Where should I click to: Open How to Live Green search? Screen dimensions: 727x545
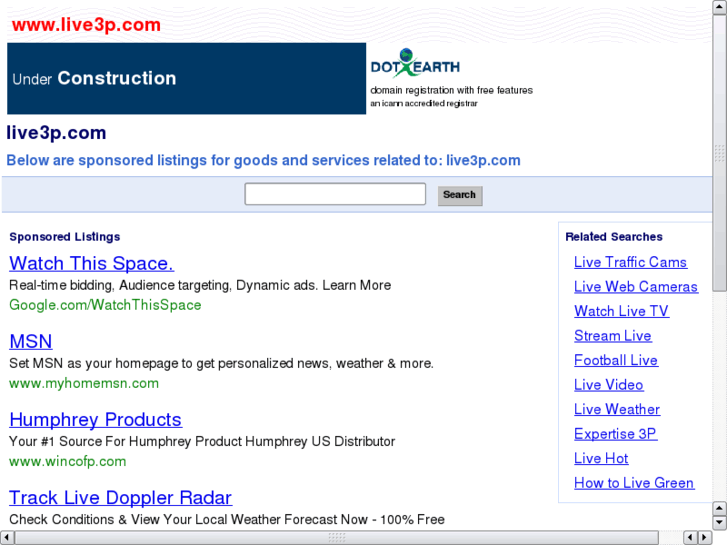634,483
